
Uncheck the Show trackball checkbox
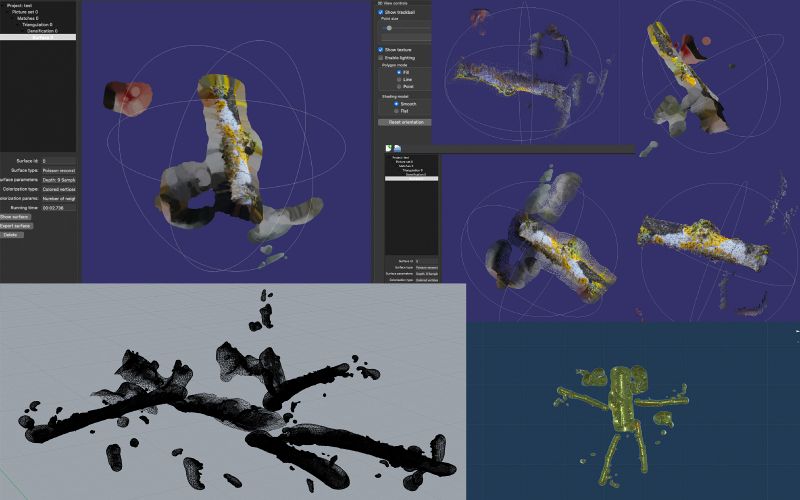[381, 12]
